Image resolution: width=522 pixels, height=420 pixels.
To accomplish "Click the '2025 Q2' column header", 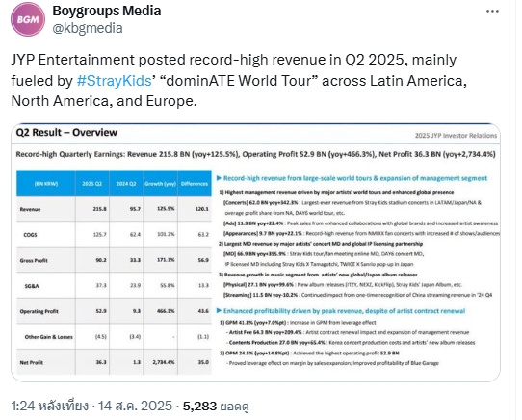I will click(x=92, y=184).
